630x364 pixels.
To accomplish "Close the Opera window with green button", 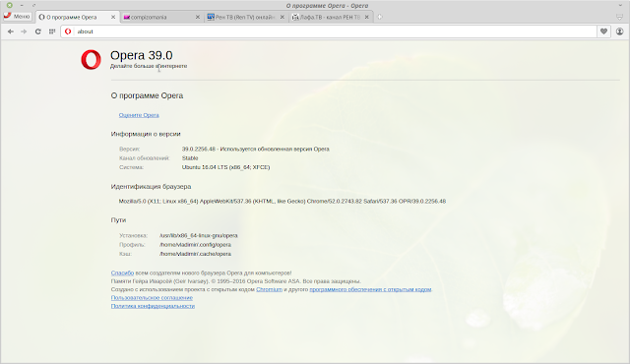I will (9, 5).
